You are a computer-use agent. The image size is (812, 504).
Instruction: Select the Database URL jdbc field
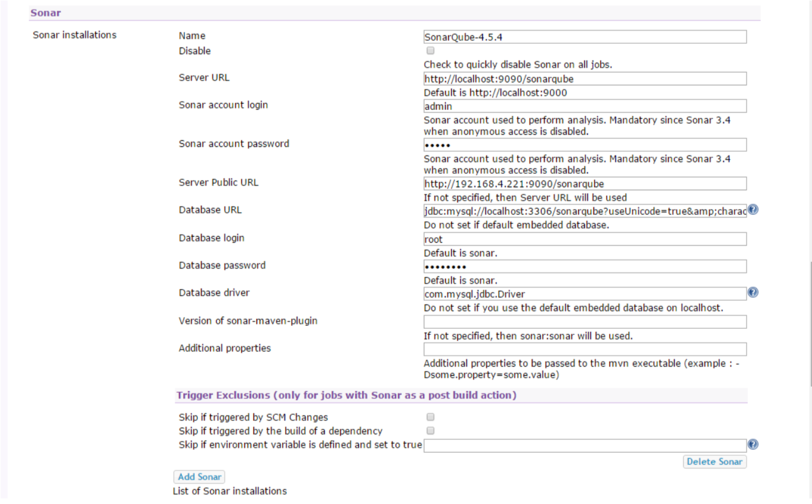coord(585,211)
